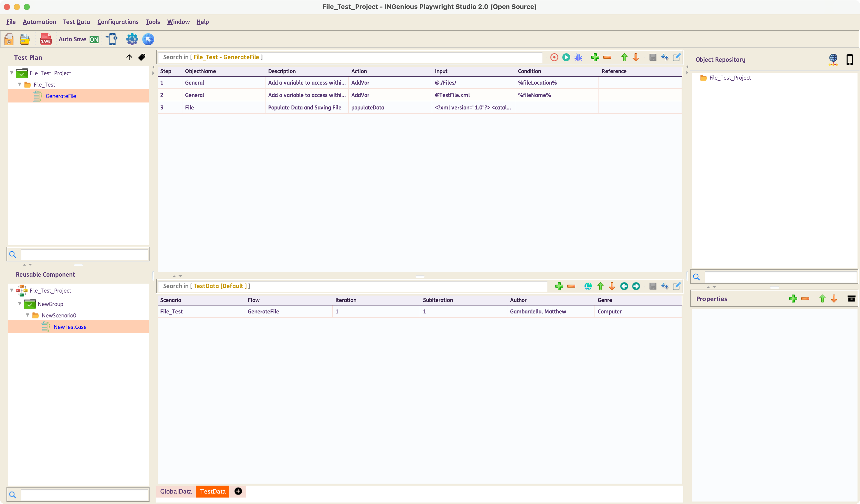The width and height of the screenshot is (860, 504).
Task: Add a property with the green plus
Action: point(793,299)
